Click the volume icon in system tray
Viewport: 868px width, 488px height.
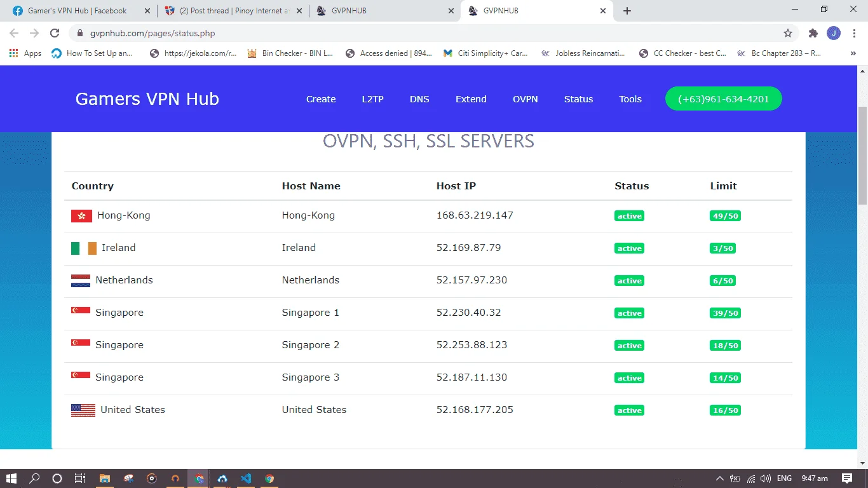click(766, 478)
